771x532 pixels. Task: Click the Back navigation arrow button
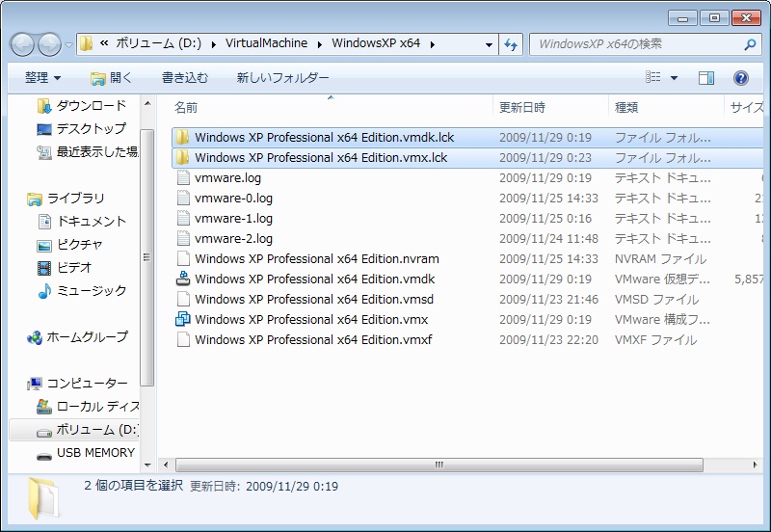pos(22,45)
